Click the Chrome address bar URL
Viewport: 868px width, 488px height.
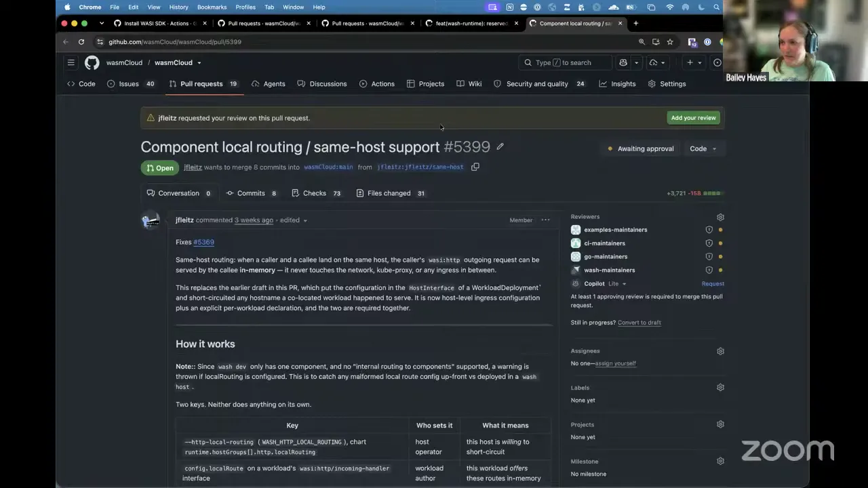tap(175, 42)
